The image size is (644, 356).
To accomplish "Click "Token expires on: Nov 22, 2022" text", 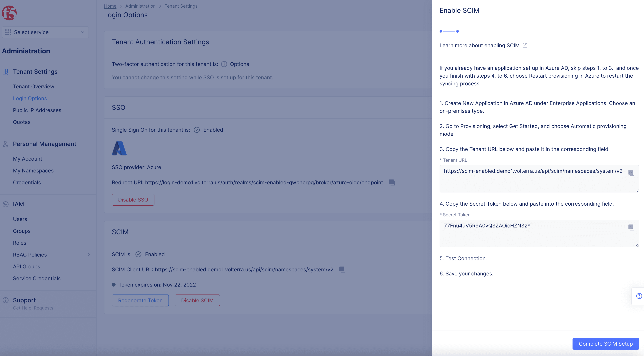I will pos(157,285).
